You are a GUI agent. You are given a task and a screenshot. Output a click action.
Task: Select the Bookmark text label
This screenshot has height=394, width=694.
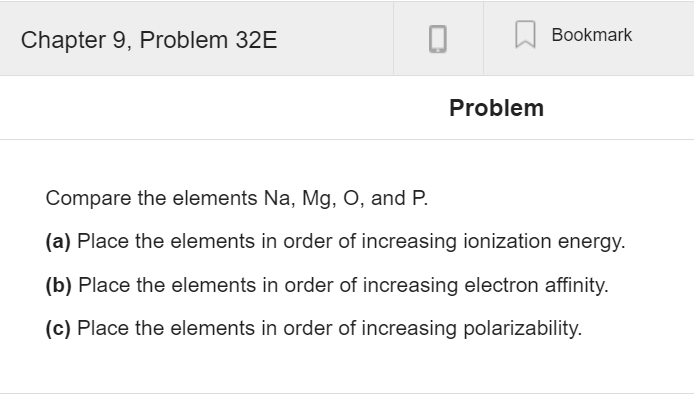[x=591, y=35]
